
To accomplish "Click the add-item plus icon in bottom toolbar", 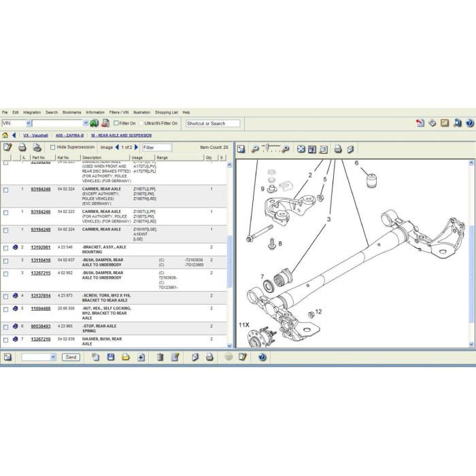I will pos(141,357).
